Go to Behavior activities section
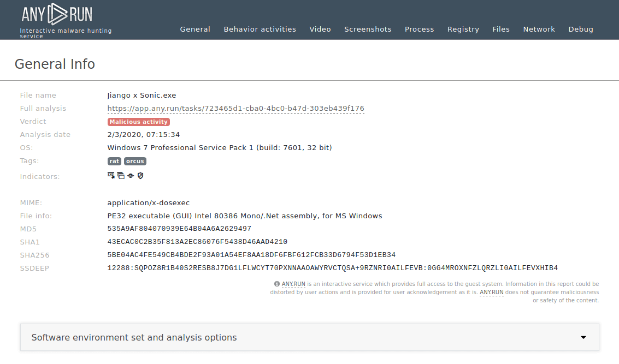 [x=260, y=29]
